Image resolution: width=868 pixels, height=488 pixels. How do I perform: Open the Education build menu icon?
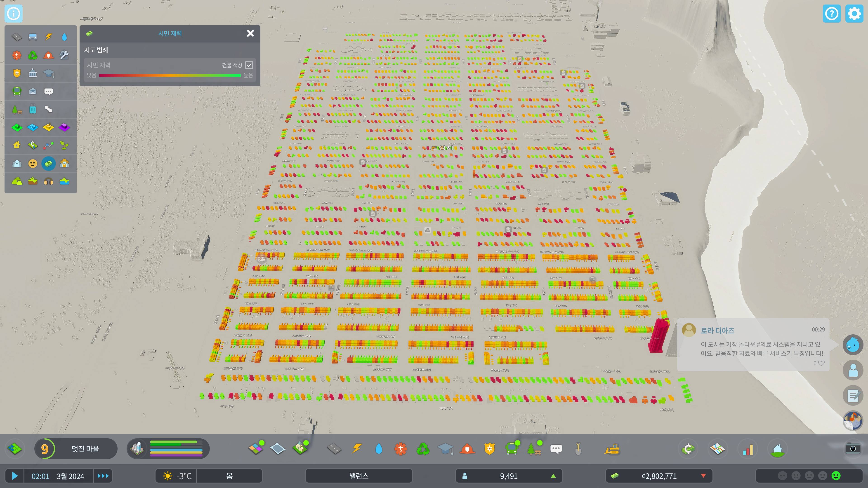[x=445, y=449]
